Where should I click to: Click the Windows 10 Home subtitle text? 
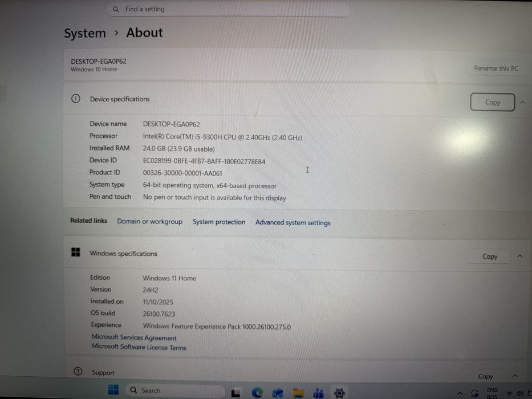pos(94,69)
